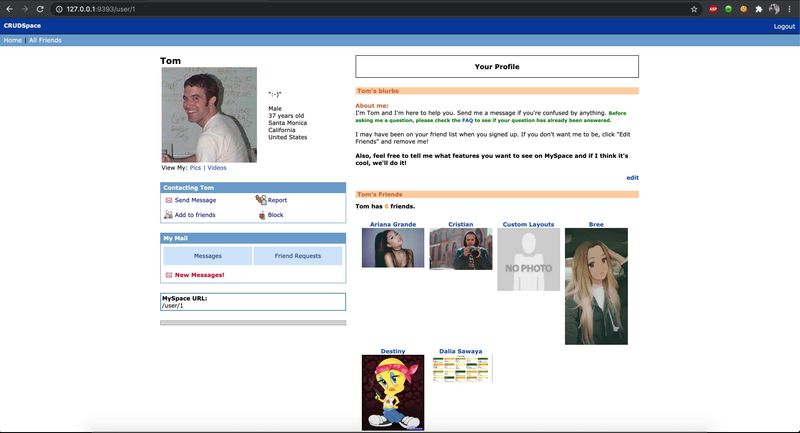The width and height of the screenshot is (800, 433).
Task: Open the Messages mail button
Action: 208,256
